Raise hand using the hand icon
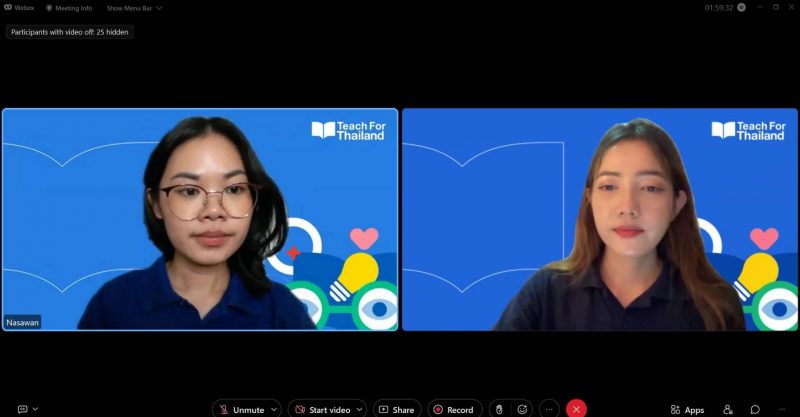800x417 pixels. coord(499,409)
